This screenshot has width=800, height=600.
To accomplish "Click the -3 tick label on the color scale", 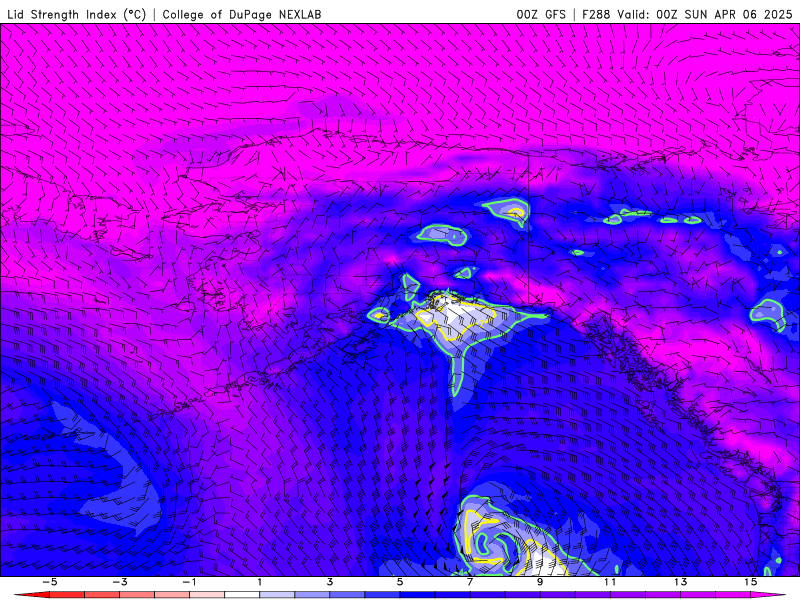I will click(119, 582).
